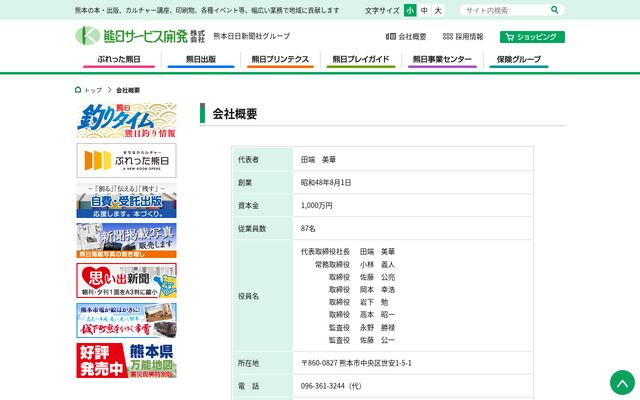Click the capital value 1,000万円
This screenshot has height=400, width=640.
317,205
